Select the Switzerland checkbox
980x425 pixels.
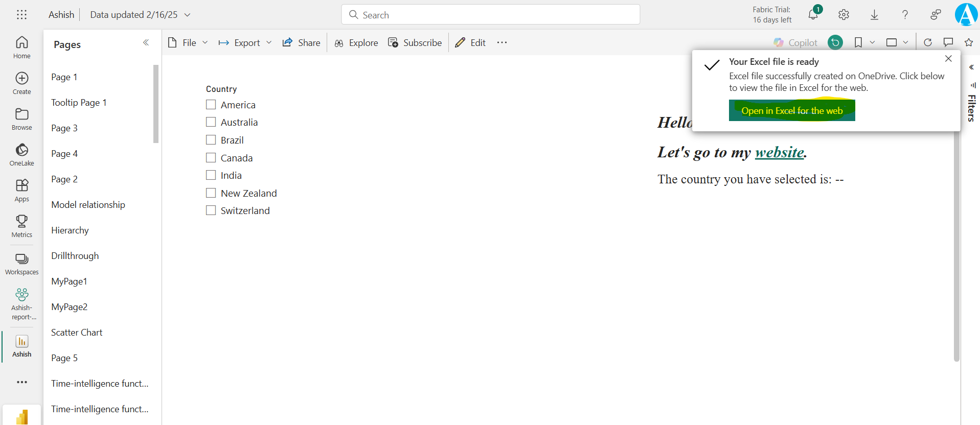[x=211, y=210]
